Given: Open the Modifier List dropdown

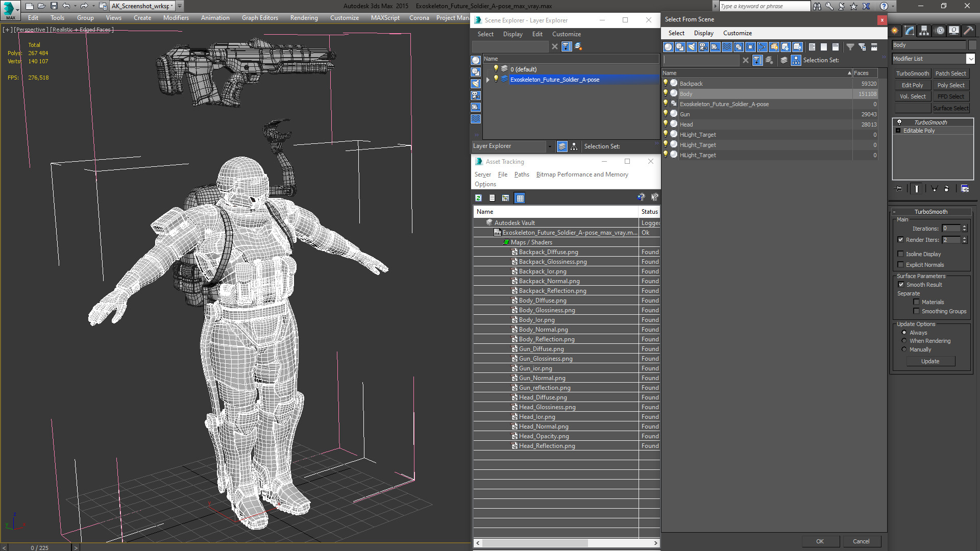Looking at the screenshot, I should click(970, 59).
